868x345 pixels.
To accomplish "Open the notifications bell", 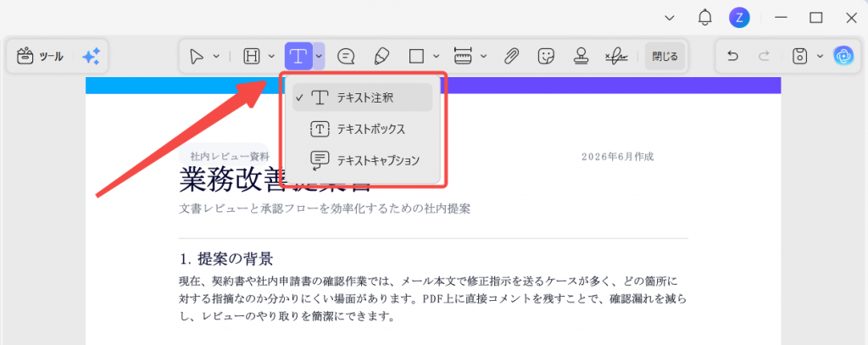I will pos(704,18).
